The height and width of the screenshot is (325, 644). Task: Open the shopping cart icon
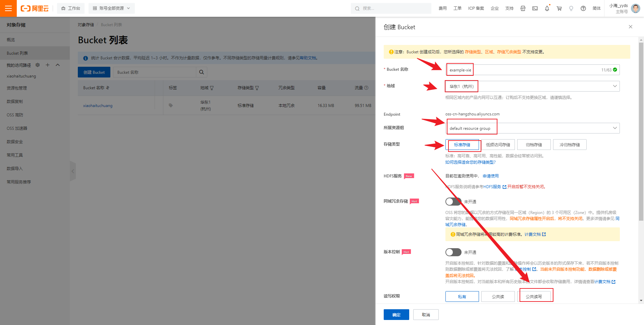pos(559,8)
